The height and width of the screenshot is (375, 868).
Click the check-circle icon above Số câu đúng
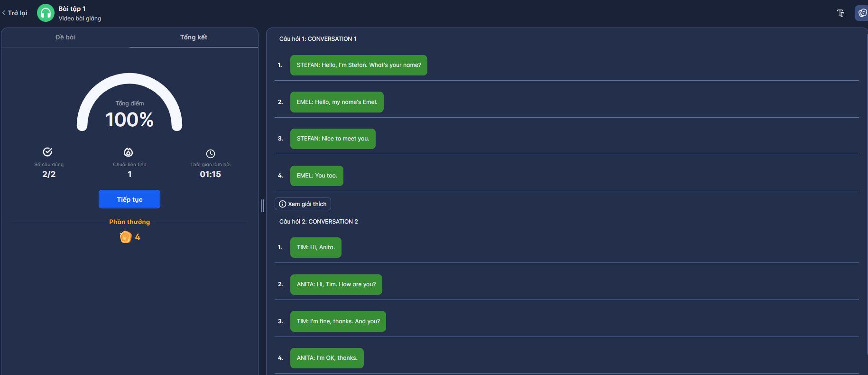(x=47, y=152)
